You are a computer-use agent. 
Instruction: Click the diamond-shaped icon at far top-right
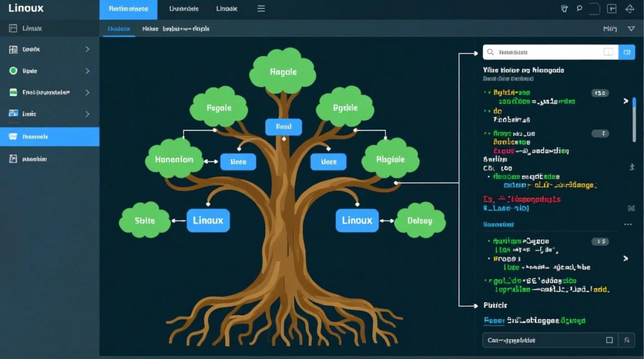(630, 9)
